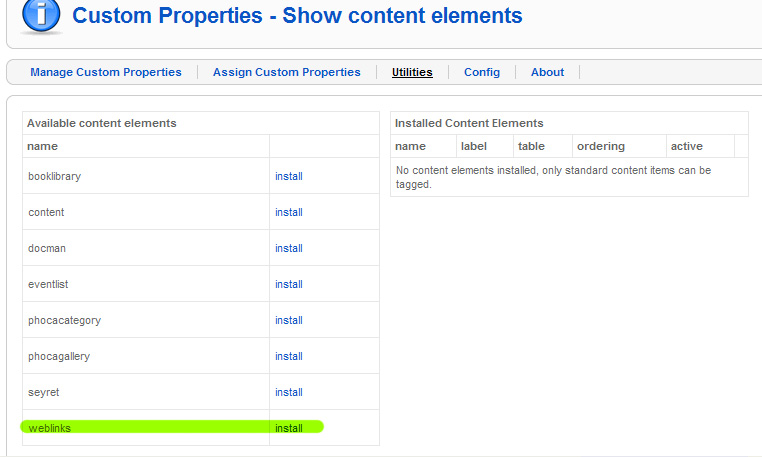
Task: Click the table column header
Action: tap(531, 146)
